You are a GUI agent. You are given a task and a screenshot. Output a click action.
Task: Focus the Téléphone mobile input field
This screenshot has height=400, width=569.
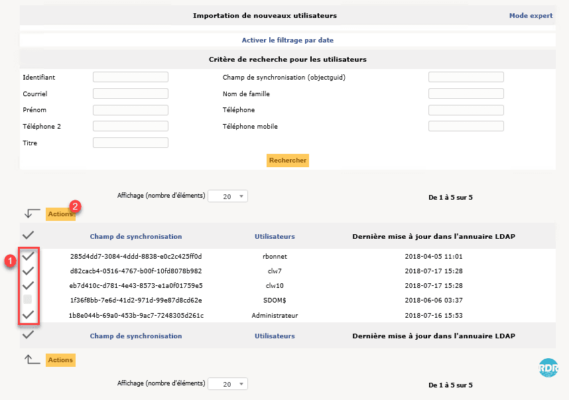[466, 126]
